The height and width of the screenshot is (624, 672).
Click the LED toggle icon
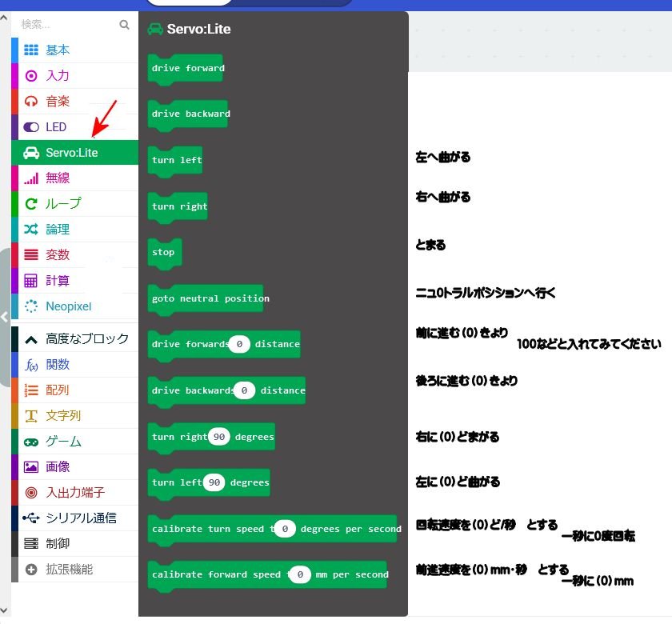(x=31, y=127)
